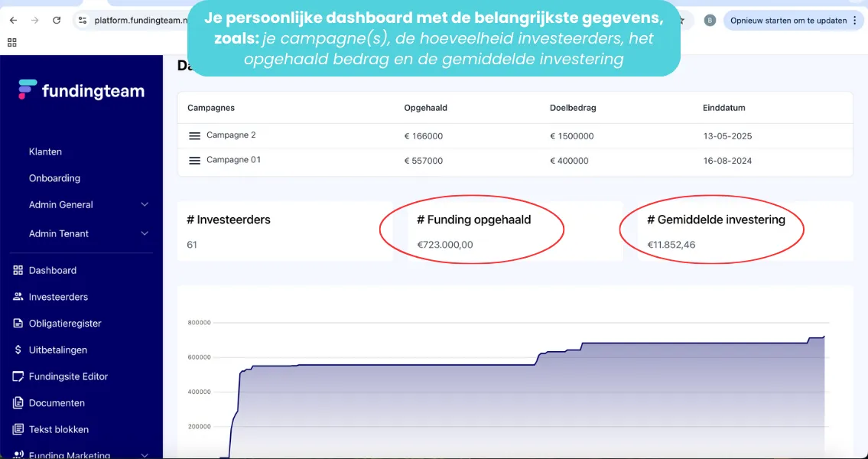Click the € 1500000 cell
Screen dimensions: 868x459
pyautogui.click(x=572, y=136)
